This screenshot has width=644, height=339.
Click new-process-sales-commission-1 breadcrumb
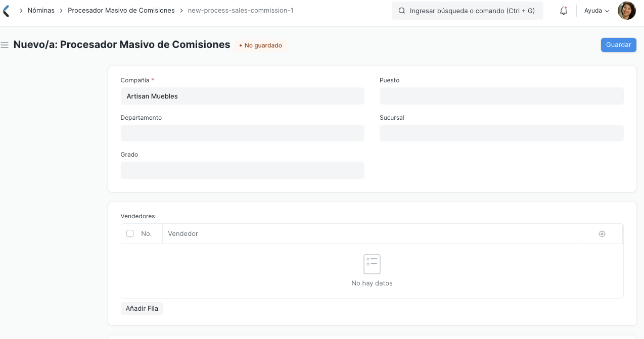click(241, 10)
